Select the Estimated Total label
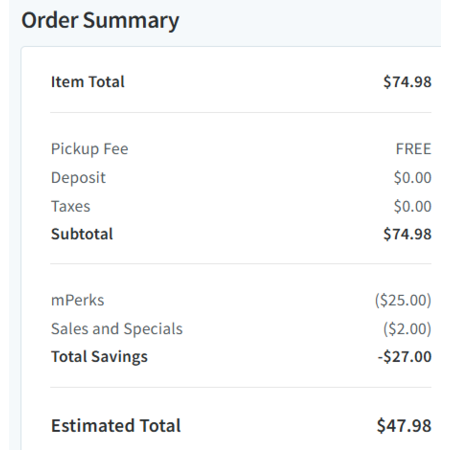The height and width of the screenshot is (450, 450). coord(116,426)
